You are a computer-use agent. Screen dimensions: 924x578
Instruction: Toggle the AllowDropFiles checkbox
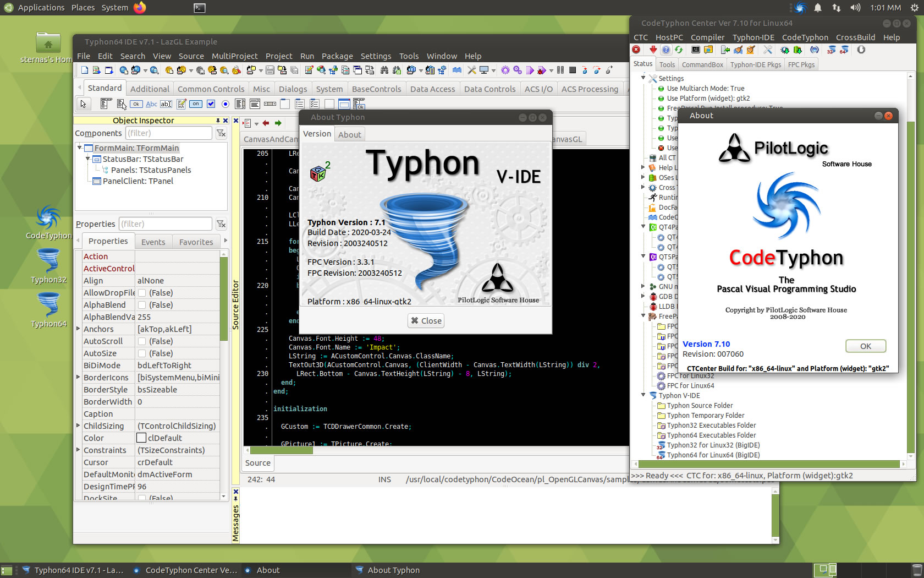click(x=142, y=293)
